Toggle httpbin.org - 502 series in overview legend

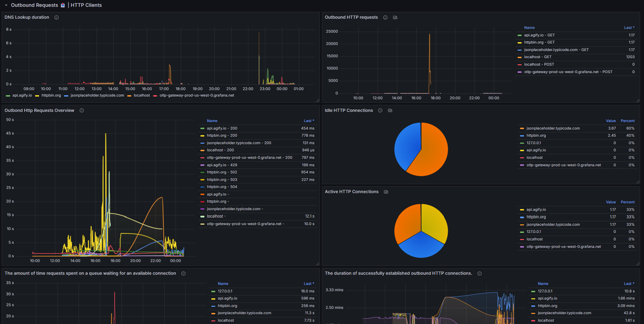click(x=222, y=172)
